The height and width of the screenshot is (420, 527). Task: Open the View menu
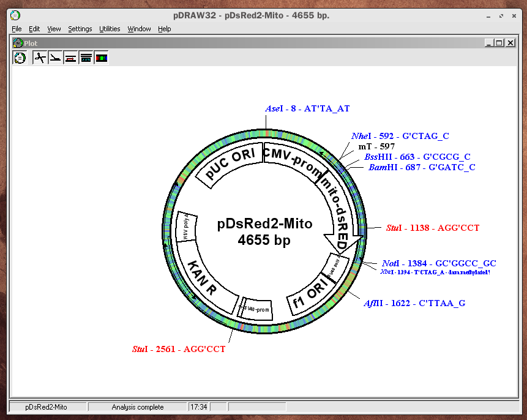(x=54, y=28)
